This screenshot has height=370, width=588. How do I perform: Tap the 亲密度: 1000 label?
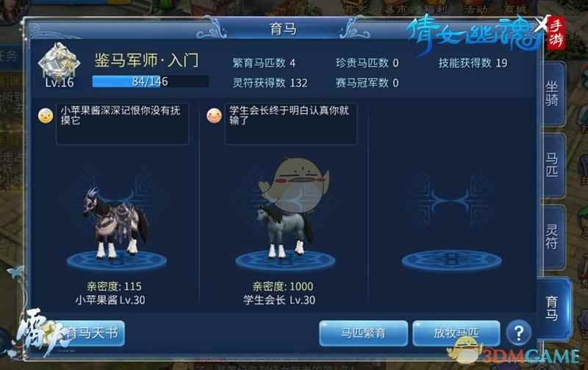click(x=282, y=286)
